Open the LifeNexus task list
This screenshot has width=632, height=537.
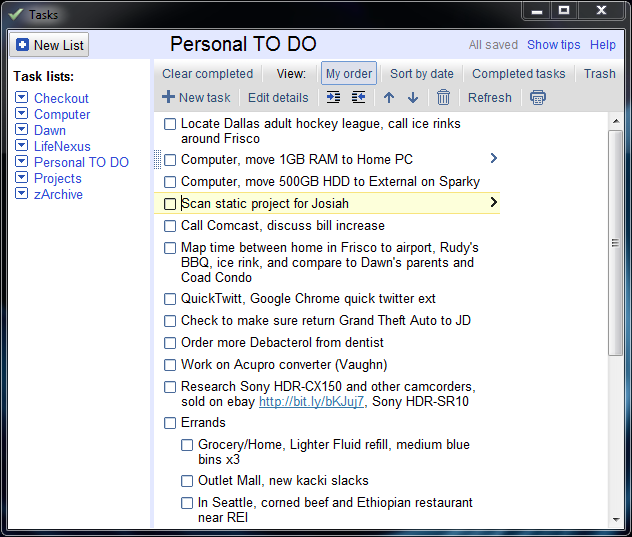click(x=62, y=146)
